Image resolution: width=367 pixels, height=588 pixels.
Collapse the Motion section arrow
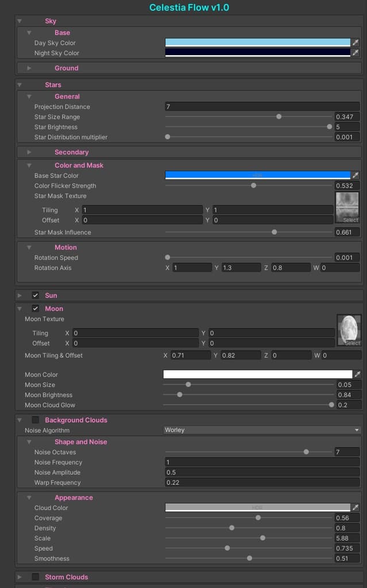pyautogui.click(x=29, y=247)
